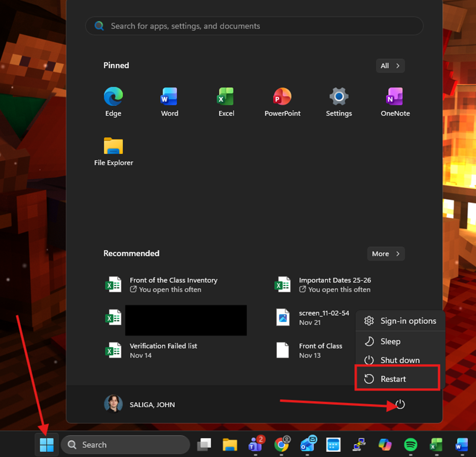476x457 pixels.
Task: Open screen_11-02-54 image file
Action: 312,318
